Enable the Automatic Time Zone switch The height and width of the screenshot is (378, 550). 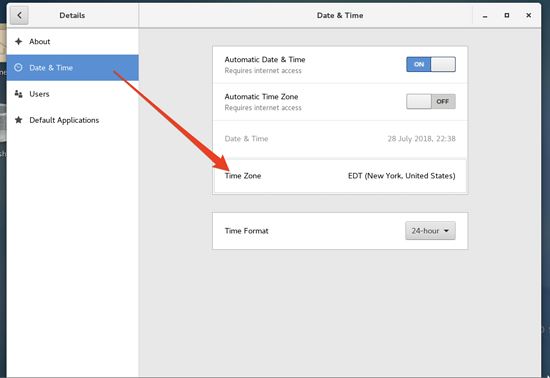tap(431, 101)
